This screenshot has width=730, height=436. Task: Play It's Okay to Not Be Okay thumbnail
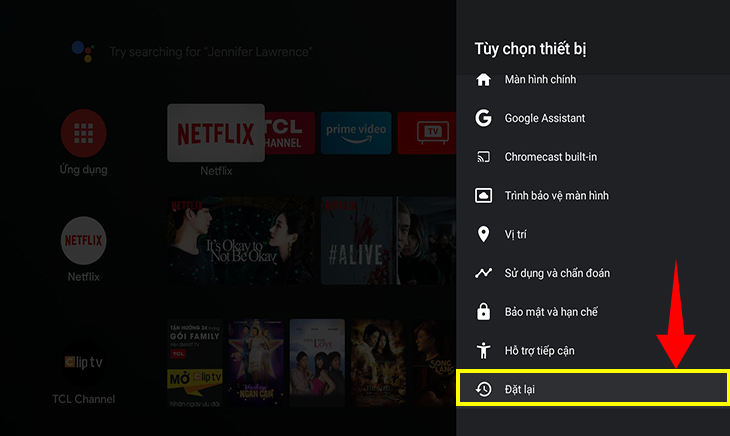(242, 239)
